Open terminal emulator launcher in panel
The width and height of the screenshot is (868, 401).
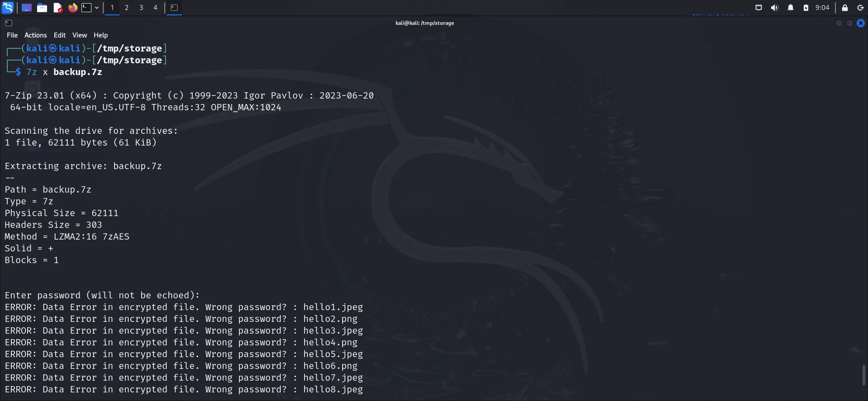click(86, 8)
